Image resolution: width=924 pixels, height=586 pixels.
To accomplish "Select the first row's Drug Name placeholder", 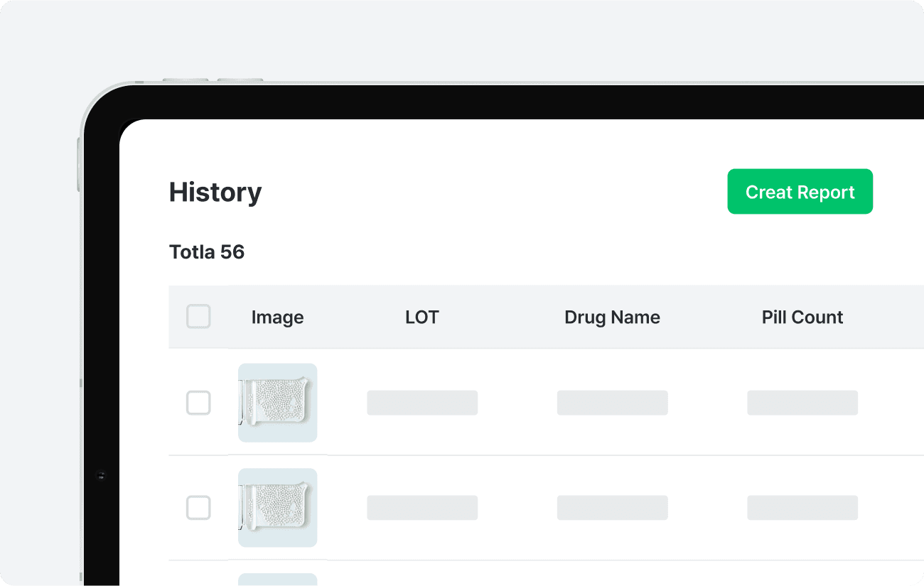I will (x=612, y=403).
